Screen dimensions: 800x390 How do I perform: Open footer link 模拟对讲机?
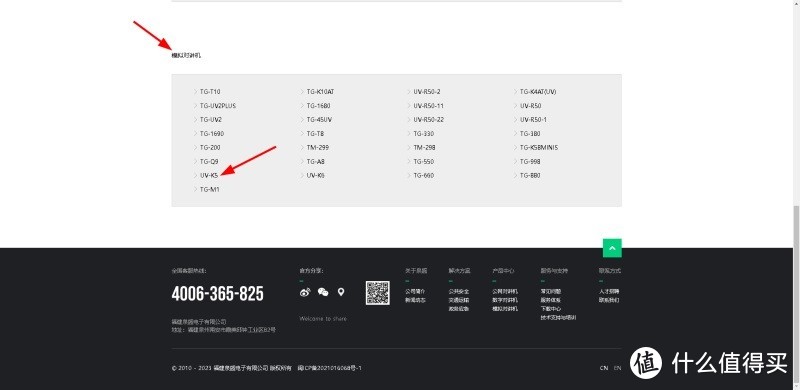(x=505, y=309)
